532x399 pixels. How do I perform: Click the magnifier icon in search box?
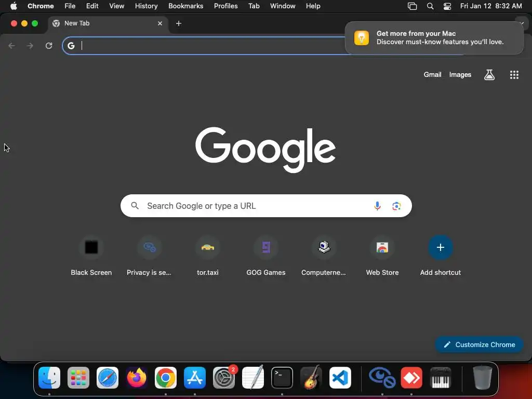135,206
